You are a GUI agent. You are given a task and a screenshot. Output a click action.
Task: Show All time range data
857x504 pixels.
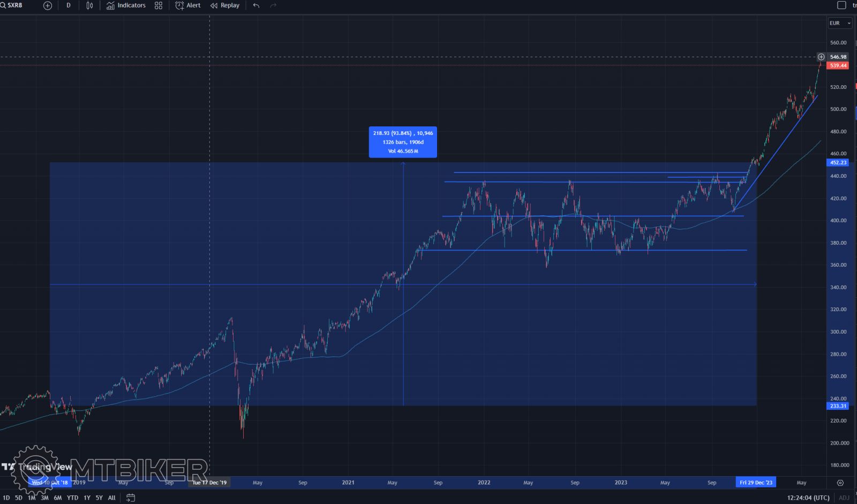pos(111,498)
